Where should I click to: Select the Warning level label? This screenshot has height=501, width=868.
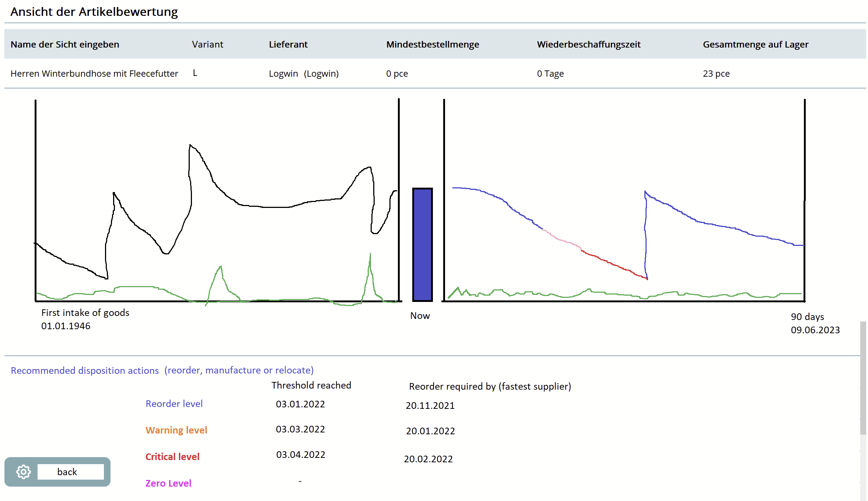(x=176, y=430)
